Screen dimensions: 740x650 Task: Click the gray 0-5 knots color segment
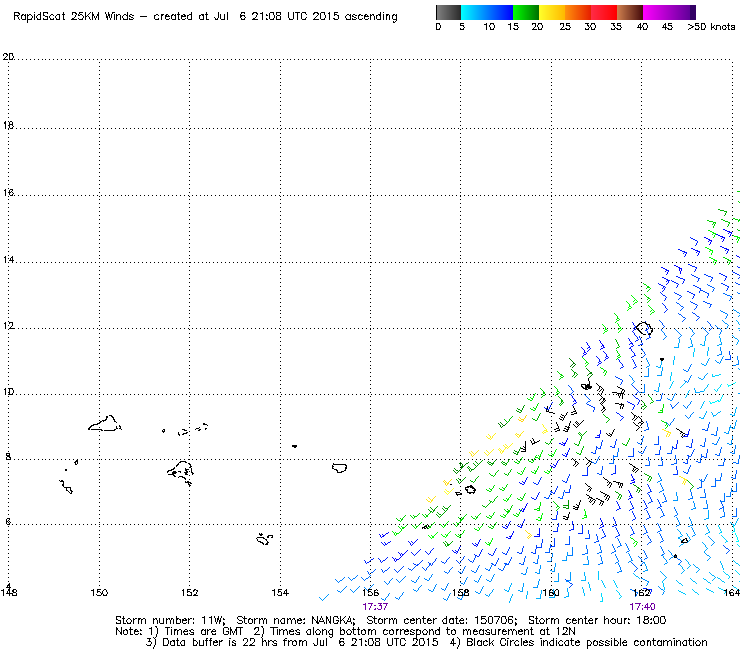coord(448,12)
